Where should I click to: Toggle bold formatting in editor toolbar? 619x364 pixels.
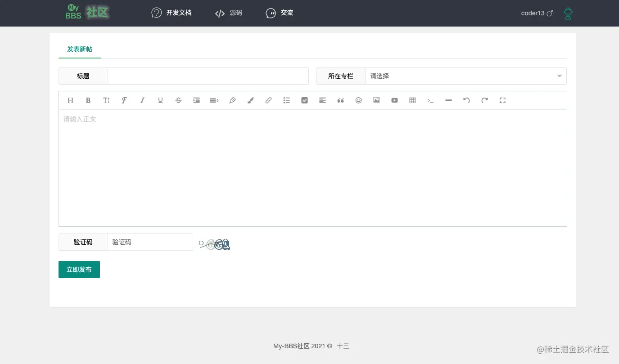click(x=88, y=100)
